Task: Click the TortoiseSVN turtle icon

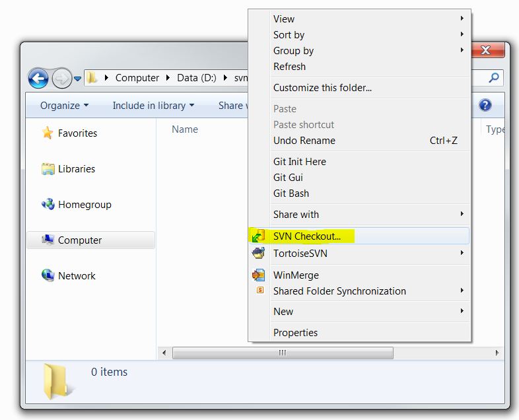Action: [258, 253]
